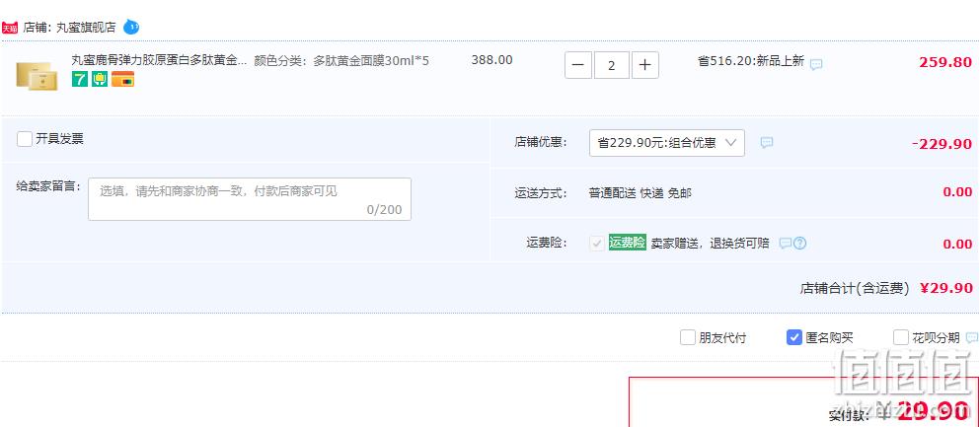Open the 店铺优惠 discount dropdown
This screenshot has height=427, width=980.
pyautogui.click(x=667, y=143)
